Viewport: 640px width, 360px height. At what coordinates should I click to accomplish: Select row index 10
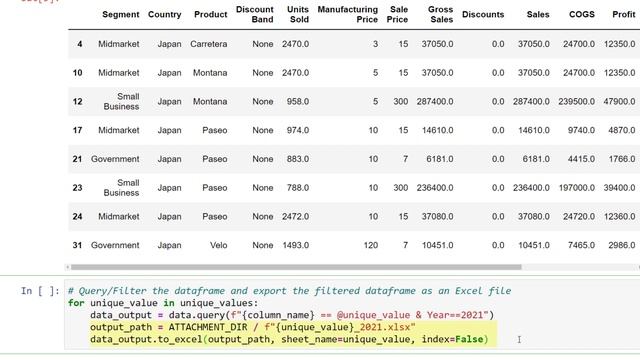point(78,73)
